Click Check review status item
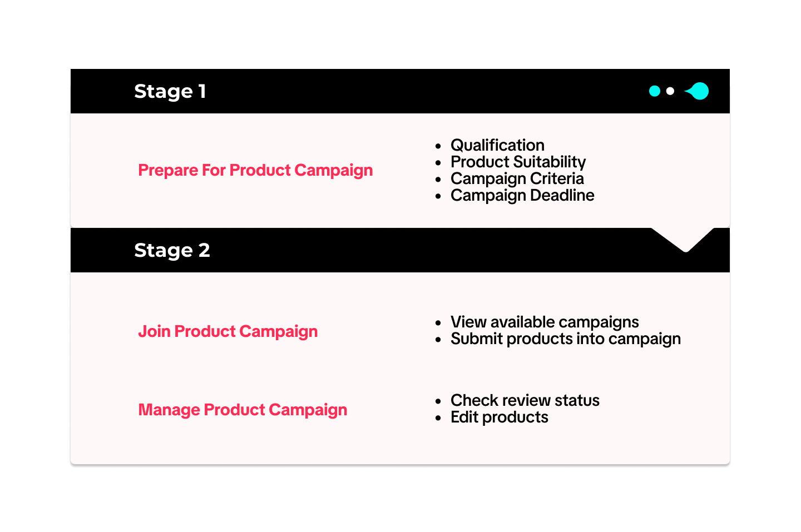The height and width of the screenshot is (532, 801). coord(525,400)
